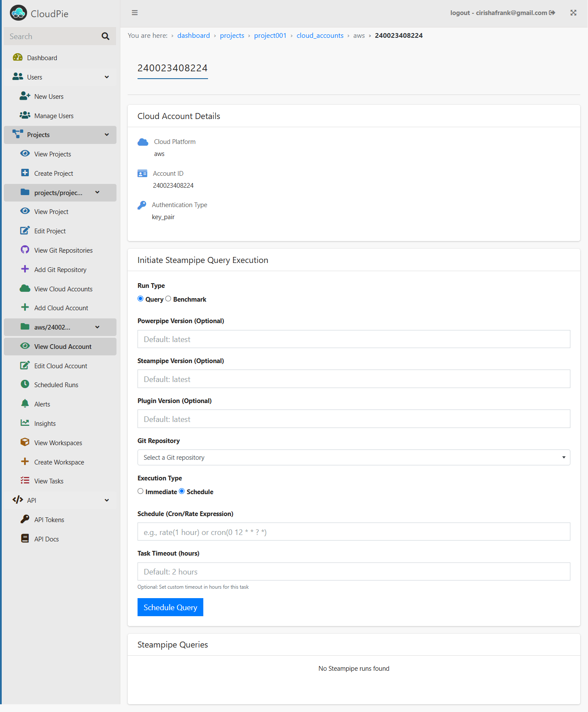Viewport: 588px width, 712px height.
Task: Open View Cloud Account menu item
Action: (60, 346)
